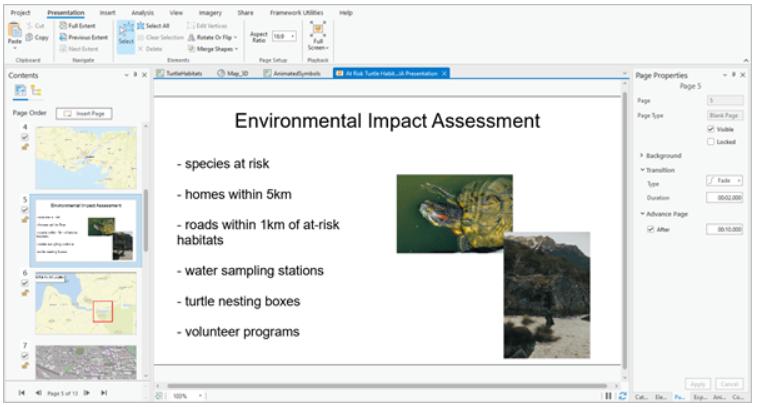Toggle visibility checkbox for page 6

tap(25, 283)
